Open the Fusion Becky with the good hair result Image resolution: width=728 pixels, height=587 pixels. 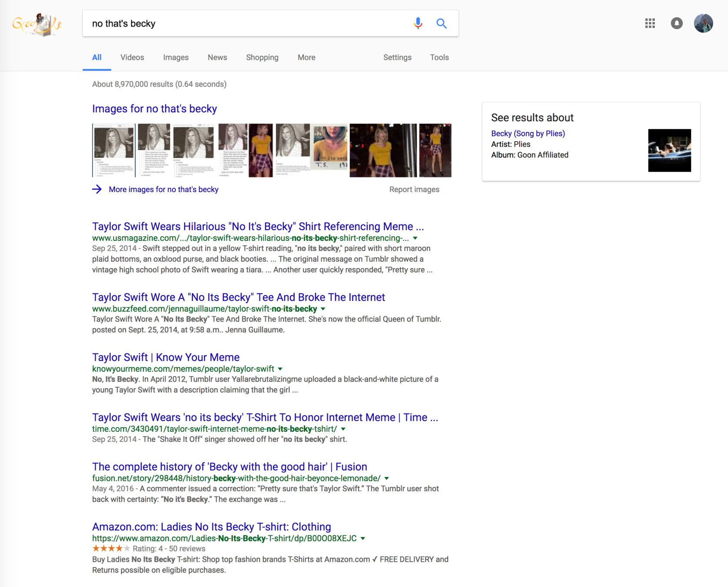click(x=230, y=467)
